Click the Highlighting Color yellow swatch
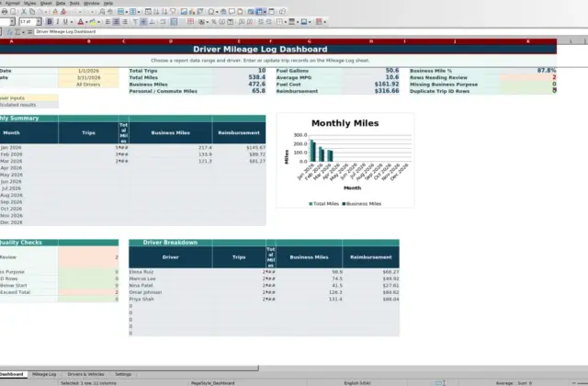 point(92,22)
